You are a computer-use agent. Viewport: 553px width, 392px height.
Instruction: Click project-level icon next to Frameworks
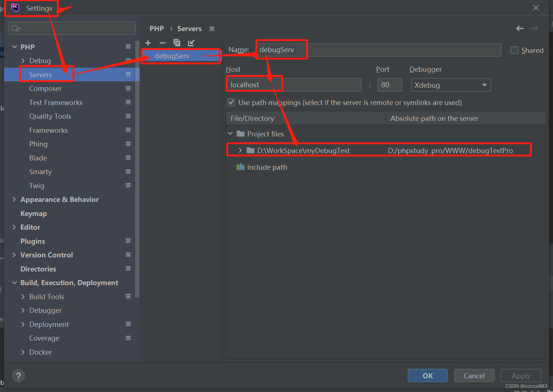(x=128, y=130)
